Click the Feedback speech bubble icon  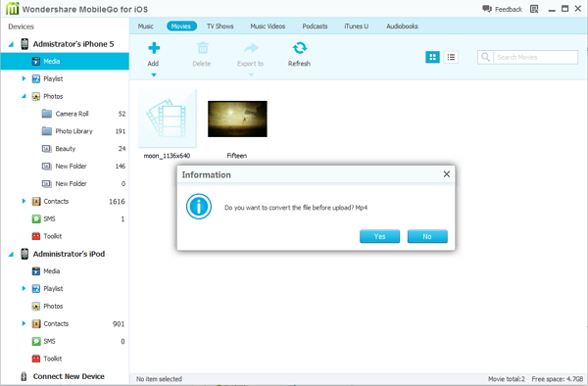coord(487,9)
